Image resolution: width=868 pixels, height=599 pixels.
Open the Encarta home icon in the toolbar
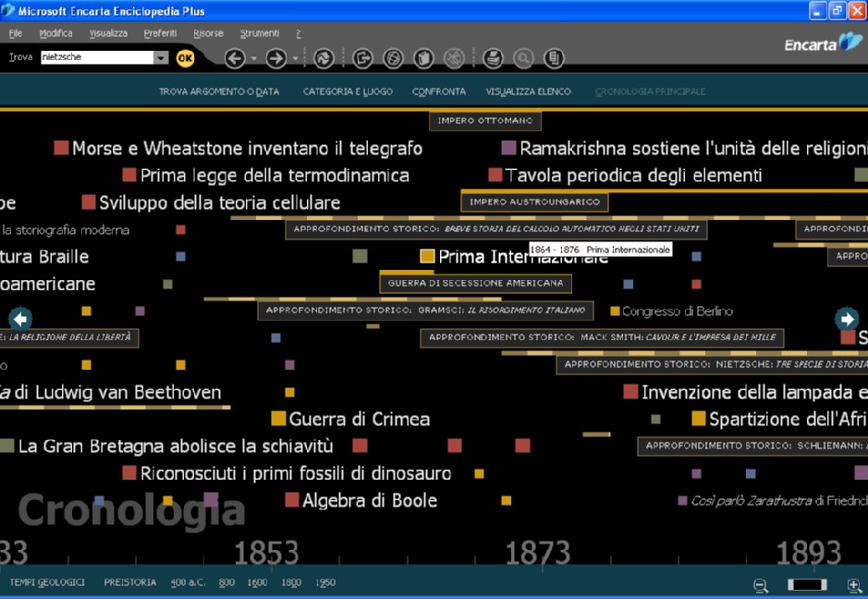[x=324, y=57]
